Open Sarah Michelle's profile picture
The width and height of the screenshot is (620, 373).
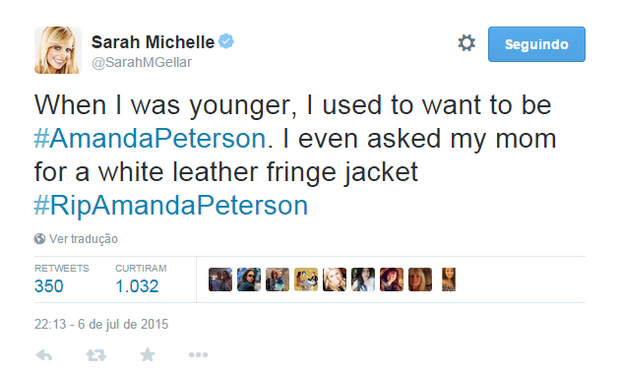[58, 50]
